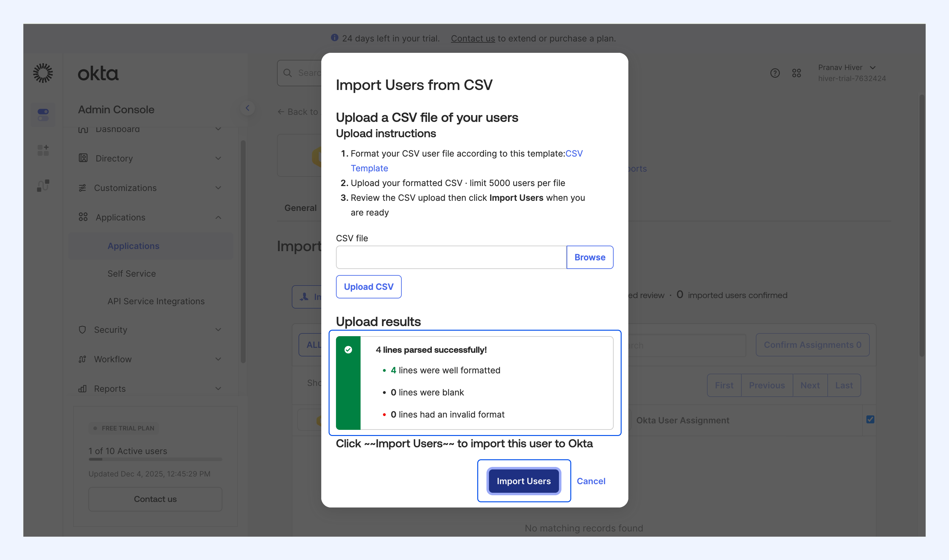Open the Self Service submenu item
The image size is (949, 560).
tap(131, 274)
